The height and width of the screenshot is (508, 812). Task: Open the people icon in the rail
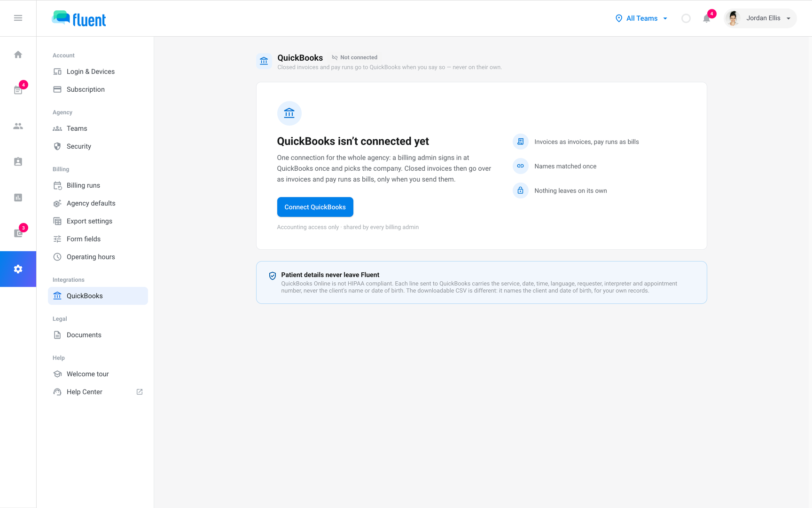pos(18,126)
